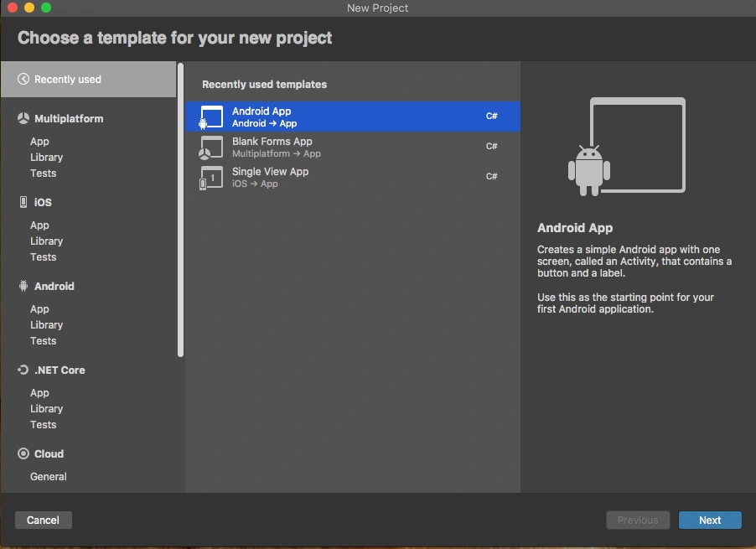
Task: Open Tests under Multiplatform
Action: (x=43, y=173)
